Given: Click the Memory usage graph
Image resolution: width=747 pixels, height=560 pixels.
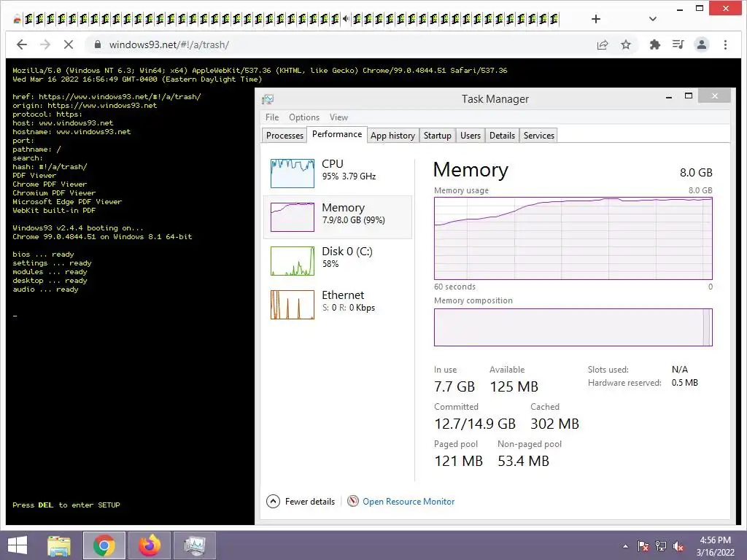Looking at the screenshot, I should click(573, 238).
